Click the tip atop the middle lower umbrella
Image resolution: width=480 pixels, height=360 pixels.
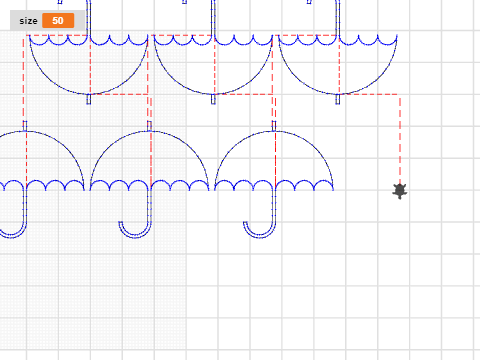pos(149,126)
